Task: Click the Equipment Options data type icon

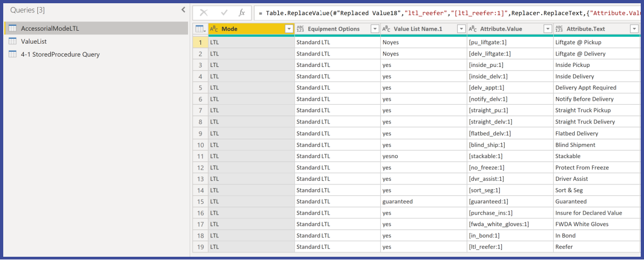Action: (x=300, y=29)
